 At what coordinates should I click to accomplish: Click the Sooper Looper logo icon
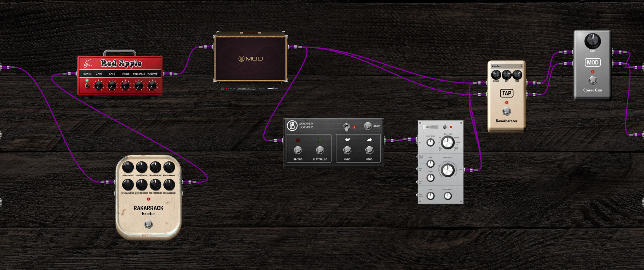pos(292,126)
